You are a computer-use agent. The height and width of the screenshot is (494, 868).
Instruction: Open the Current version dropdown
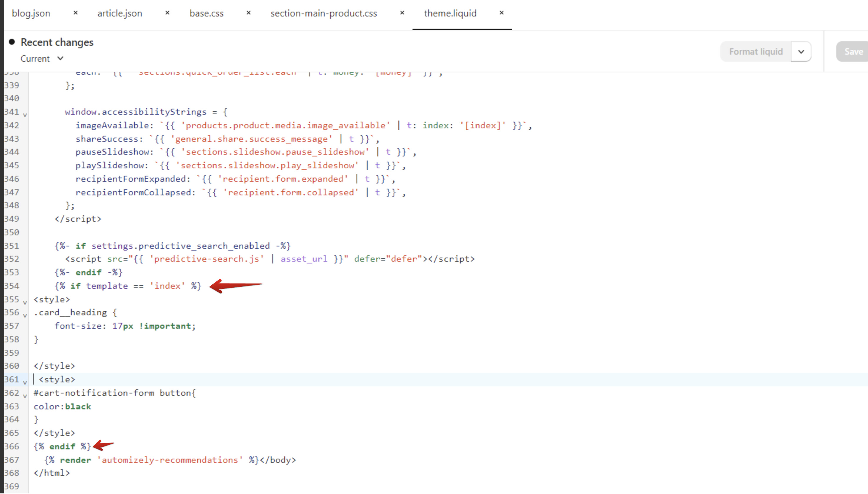[42, 59]
